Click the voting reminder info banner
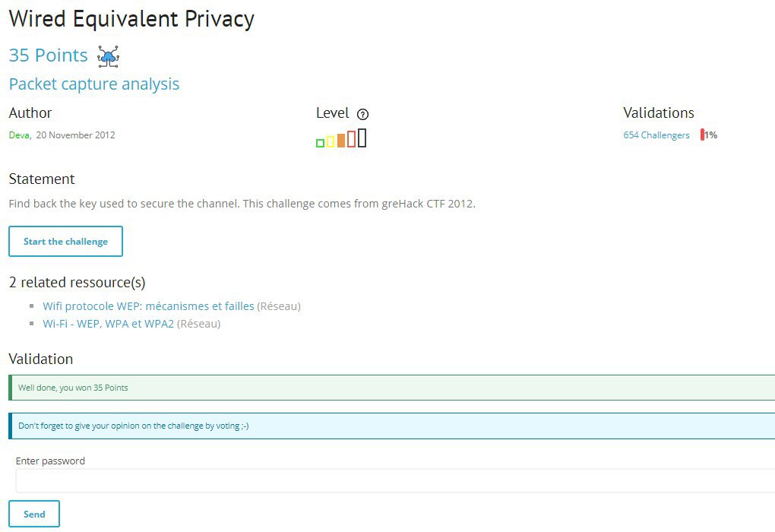 coord(392,426)
